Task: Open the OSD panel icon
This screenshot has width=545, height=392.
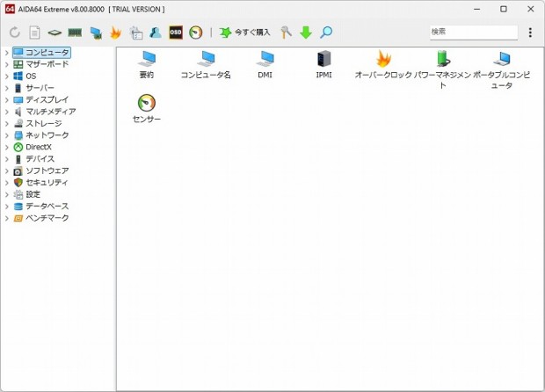Action: coord(176,33)
